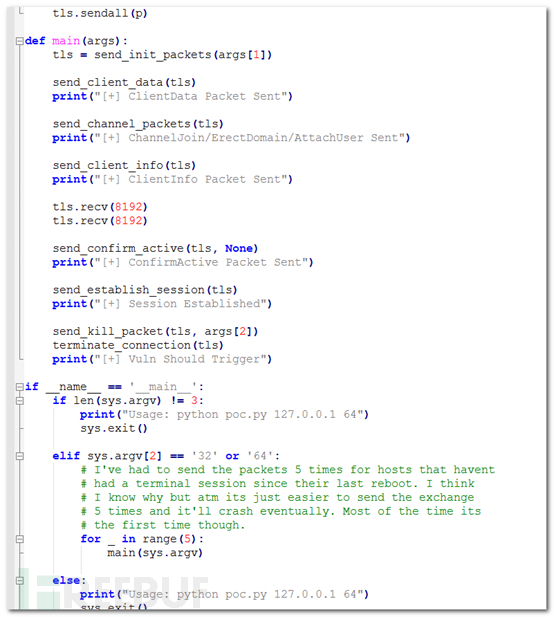Click the comment line had a terminal session
Image resolution: width=554 pixels, height=617 pixels.
pyautogui.click(x=277, y=484)
